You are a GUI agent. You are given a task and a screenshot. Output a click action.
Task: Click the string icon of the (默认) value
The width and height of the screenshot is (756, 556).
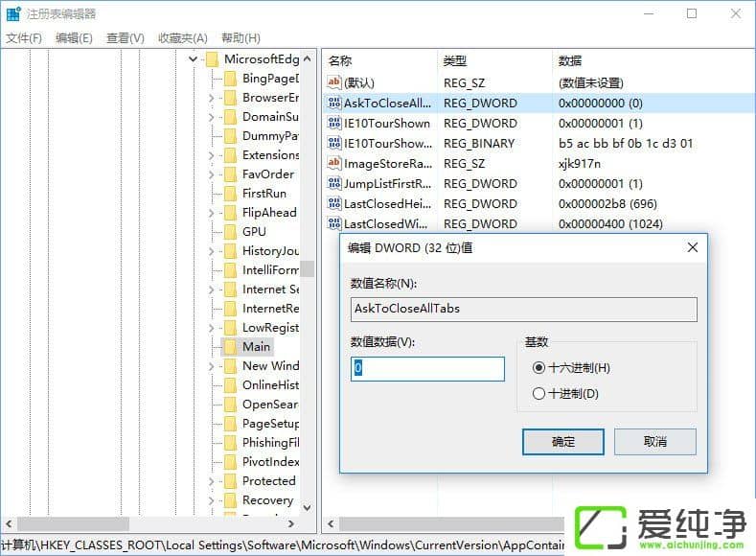334,82
